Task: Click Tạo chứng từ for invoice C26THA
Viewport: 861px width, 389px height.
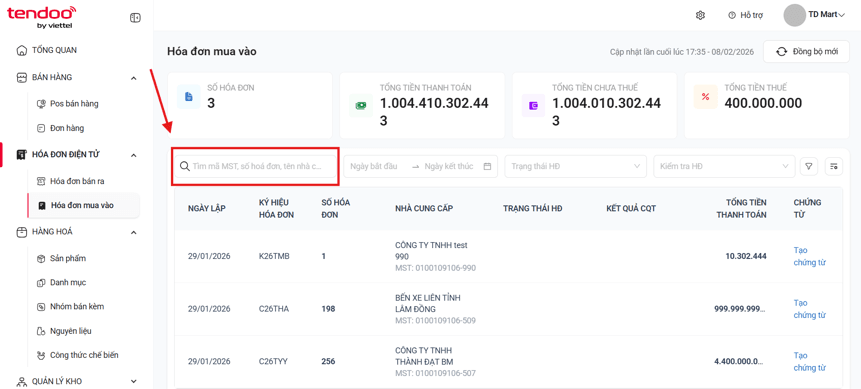Action: point(809,309)
